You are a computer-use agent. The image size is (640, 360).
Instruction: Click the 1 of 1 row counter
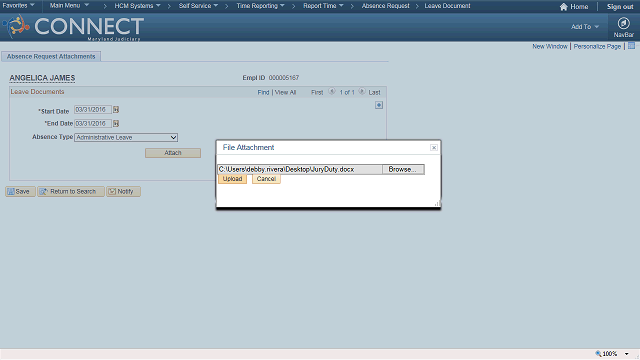pos(347,92)
